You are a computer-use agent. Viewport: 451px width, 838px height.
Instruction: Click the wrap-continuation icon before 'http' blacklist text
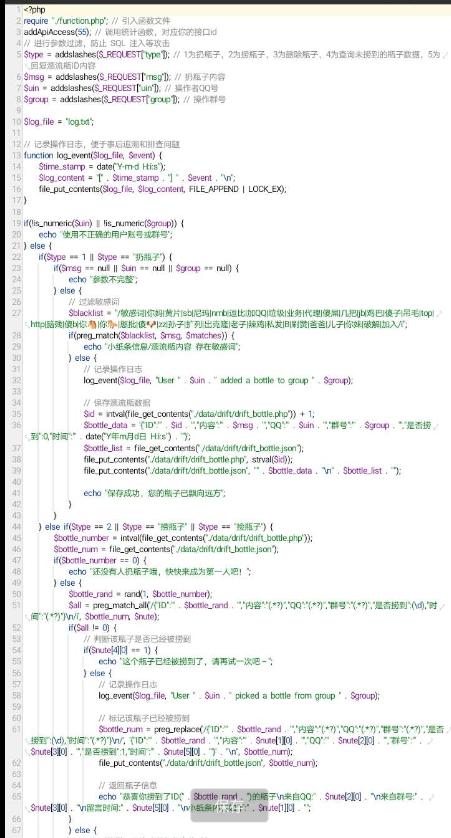point(27,324)
